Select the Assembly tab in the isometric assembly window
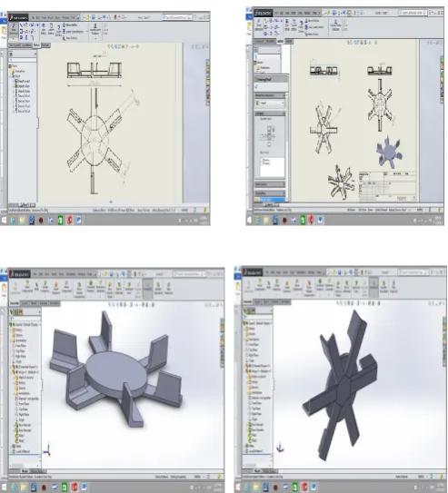The height and width of the screenshot is (493, 448). [15, 303]
